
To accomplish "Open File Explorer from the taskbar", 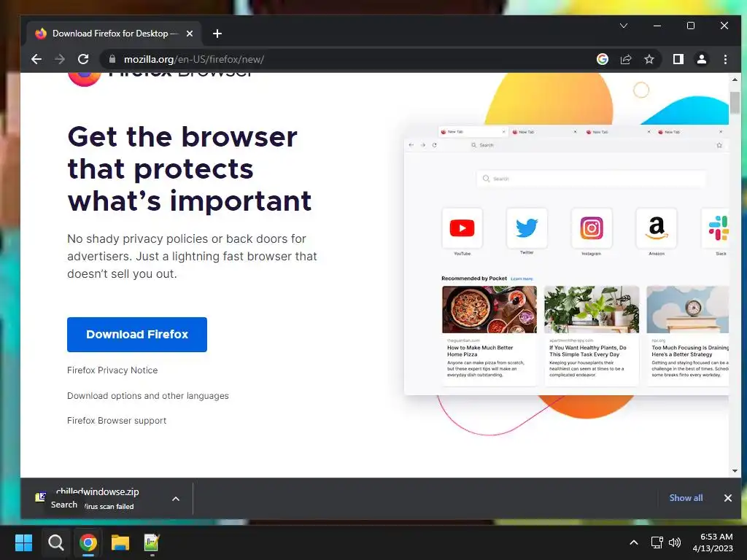I will (120, 542).
